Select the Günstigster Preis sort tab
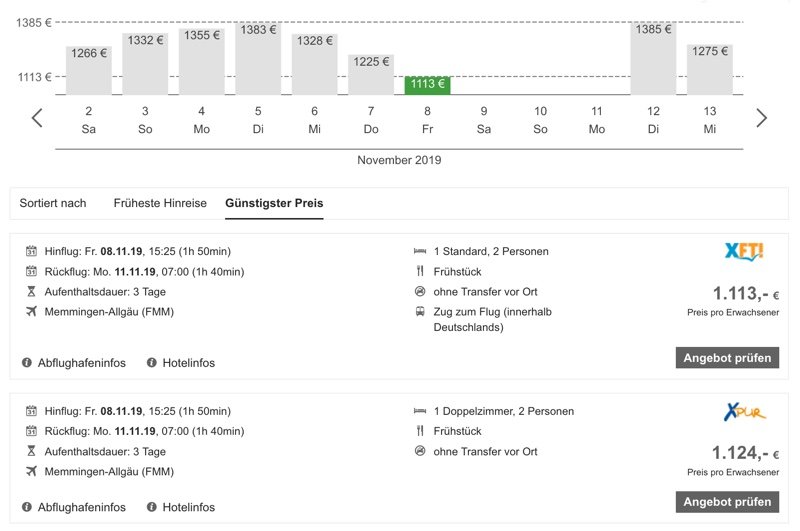 click(x=274, y=203)
